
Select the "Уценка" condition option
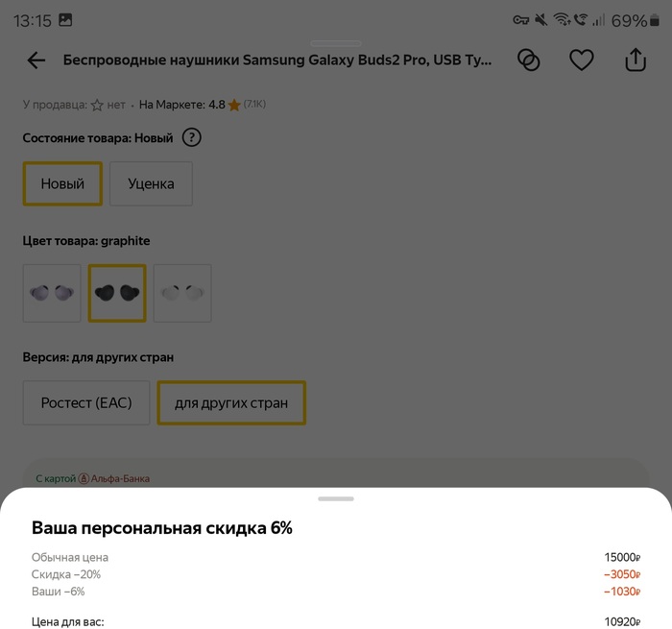[x=151, y=183]
